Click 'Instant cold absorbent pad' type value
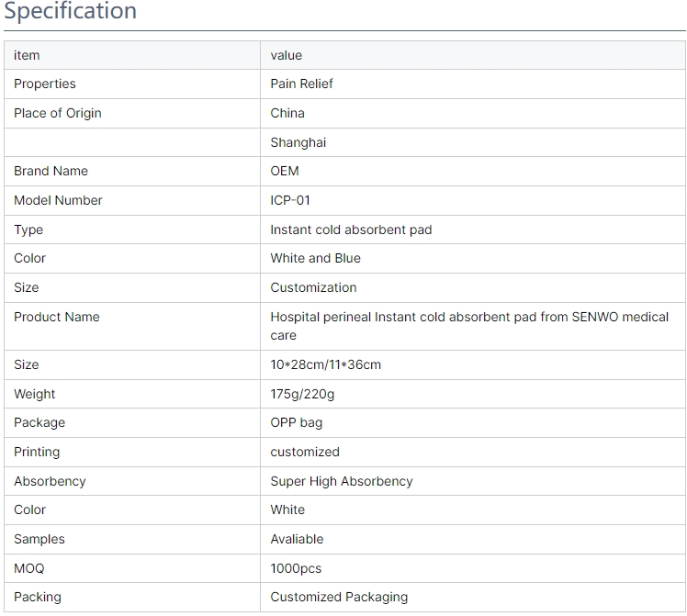 (351, 230)
